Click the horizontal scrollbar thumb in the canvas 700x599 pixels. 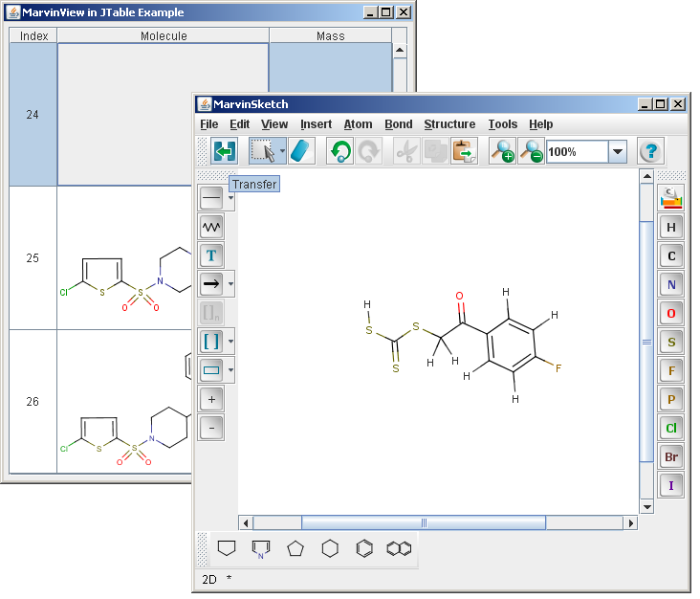424,522
